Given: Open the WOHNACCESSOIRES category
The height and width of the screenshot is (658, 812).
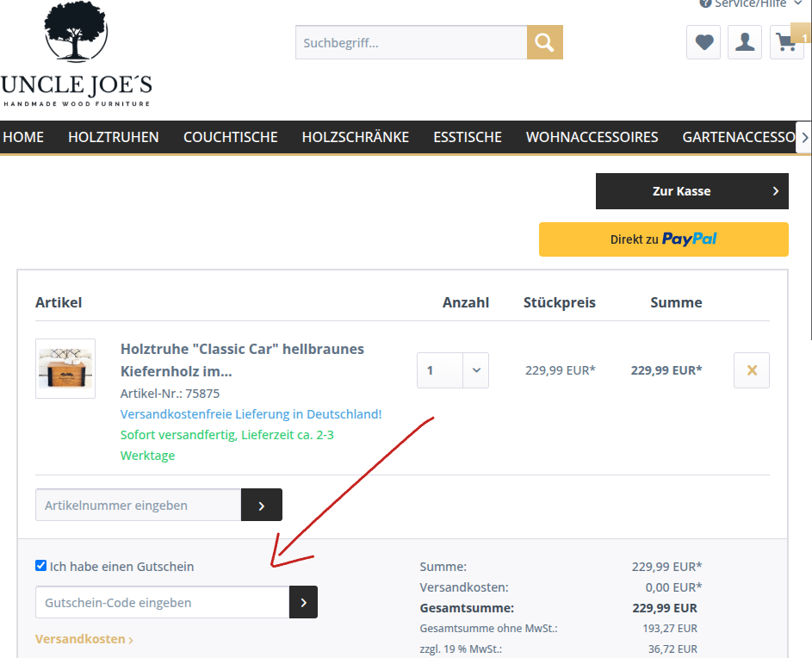Looking at the screenshot, I should (592, 137).
